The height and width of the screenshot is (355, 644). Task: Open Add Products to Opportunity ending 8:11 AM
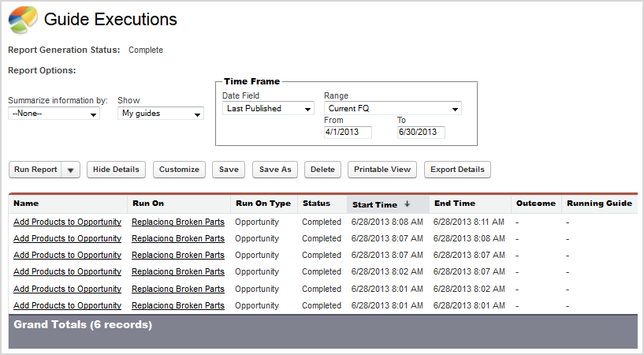pos(67,222)
